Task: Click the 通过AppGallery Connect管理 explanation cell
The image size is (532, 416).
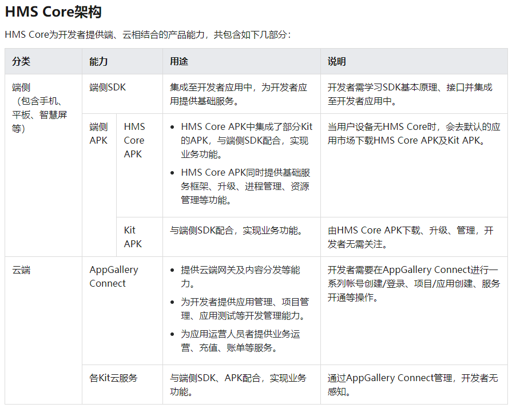Action: point(412,383)
